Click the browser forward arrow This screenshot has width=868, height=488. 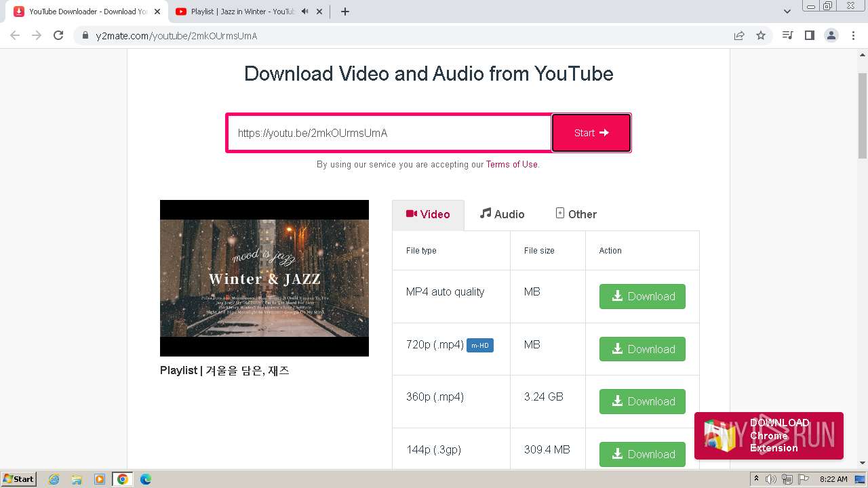click(x=37, y=35)
